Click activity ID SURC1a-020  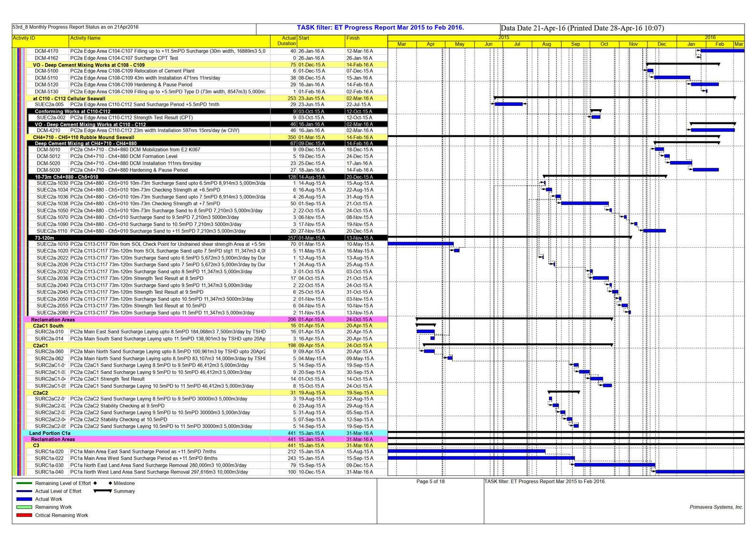click(x=49, y=452)
